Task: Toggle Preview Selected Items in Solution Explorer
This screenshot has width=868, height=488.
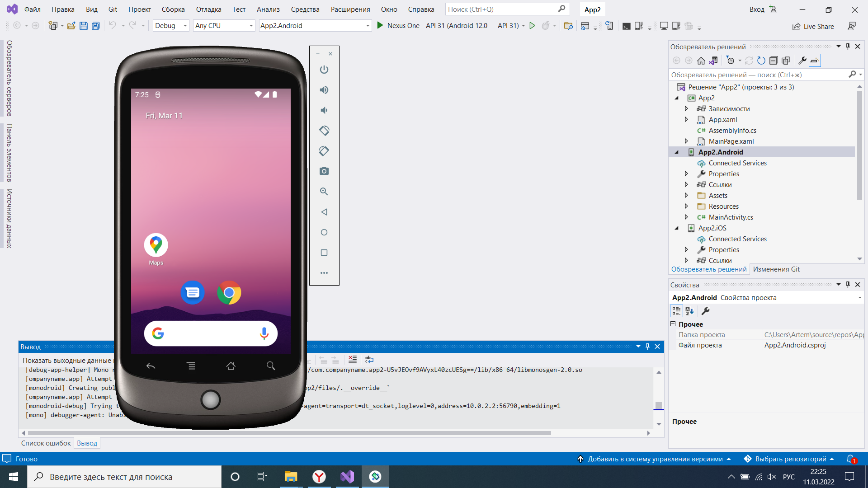Action: click(x=815, y=61)
